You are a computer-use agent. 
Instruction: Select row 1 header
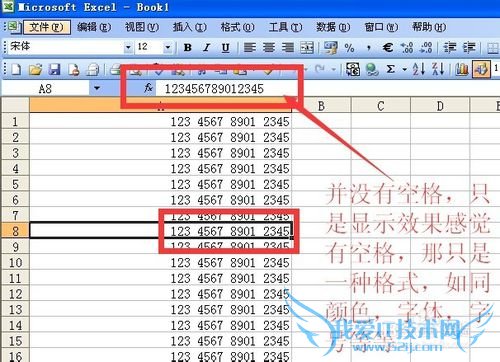(15, 121)
